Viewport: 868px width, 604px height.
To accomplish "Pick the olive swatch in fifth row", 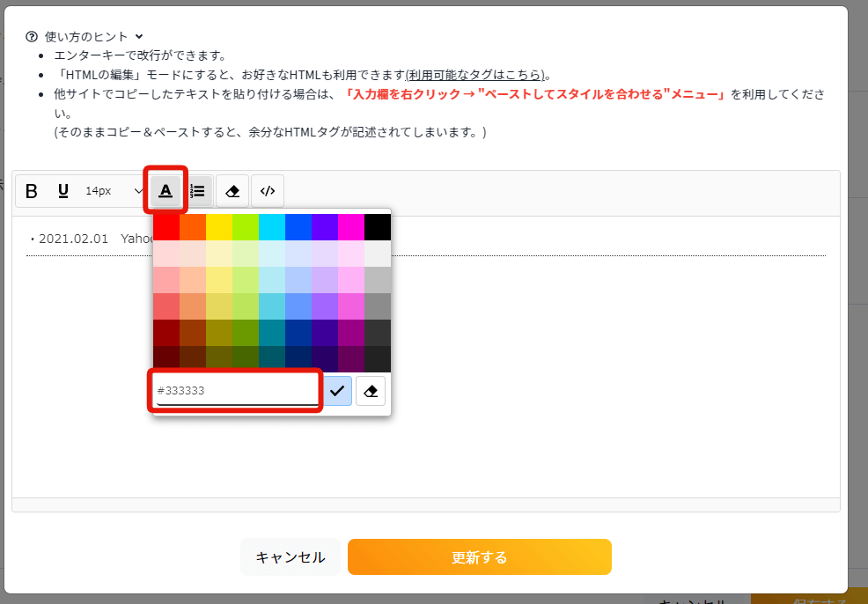I will tap(219, 333).
